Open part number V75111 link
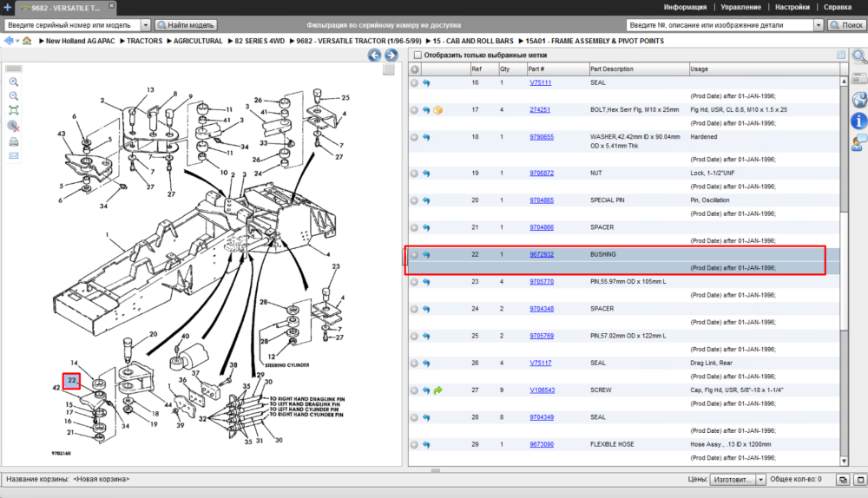Viewport: 868px width, 498px height. click(540, 82)
